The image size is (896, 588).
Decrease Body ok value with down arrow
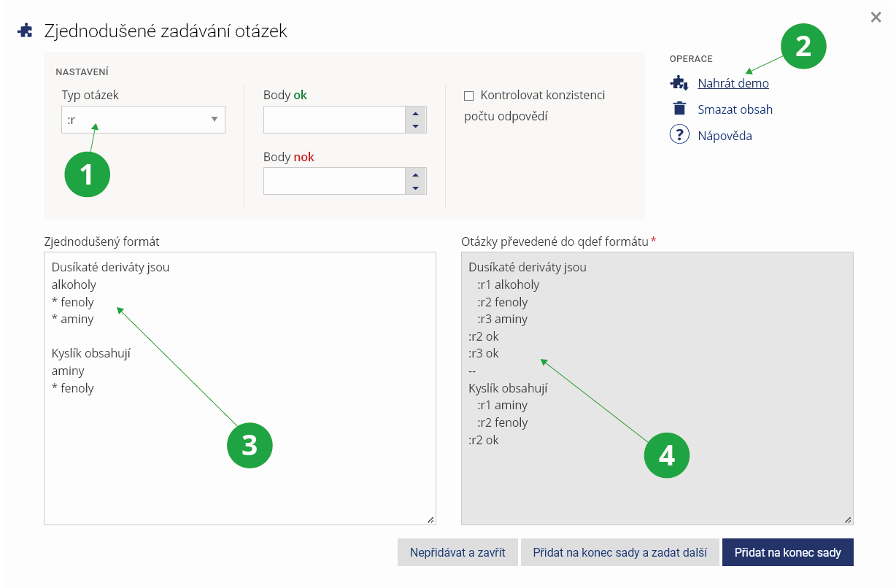(415, 126)
